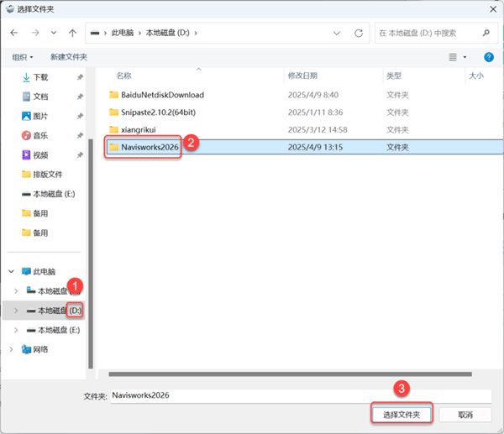504x434 pixels.
Task: Click the navigation pane vertical scrollbar
Action: click(91, 254)
